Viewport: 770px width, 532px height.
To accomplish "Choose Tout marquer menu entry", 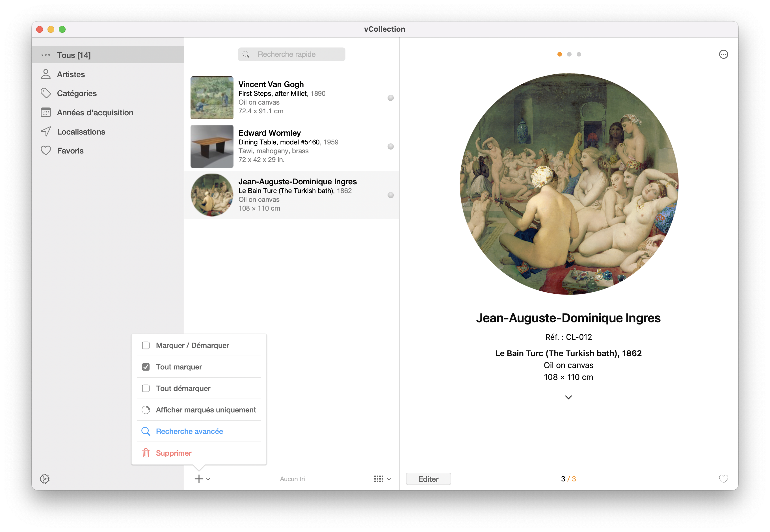I will click(199, 367).
